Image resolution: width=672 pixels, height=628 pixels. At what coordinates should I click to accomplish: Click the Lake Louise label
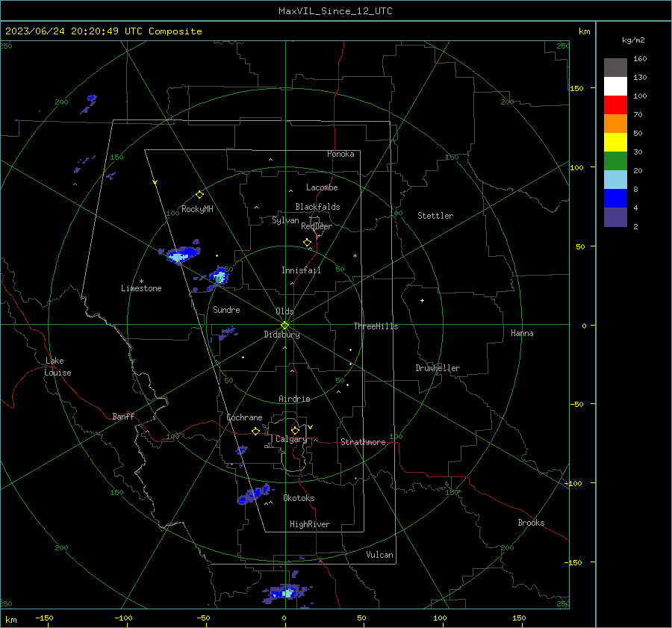tap(57, 367)
